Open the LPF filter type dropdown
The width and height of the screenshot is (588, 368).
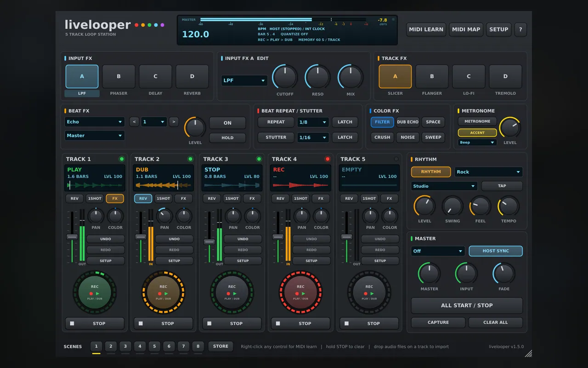coord(244,80)
